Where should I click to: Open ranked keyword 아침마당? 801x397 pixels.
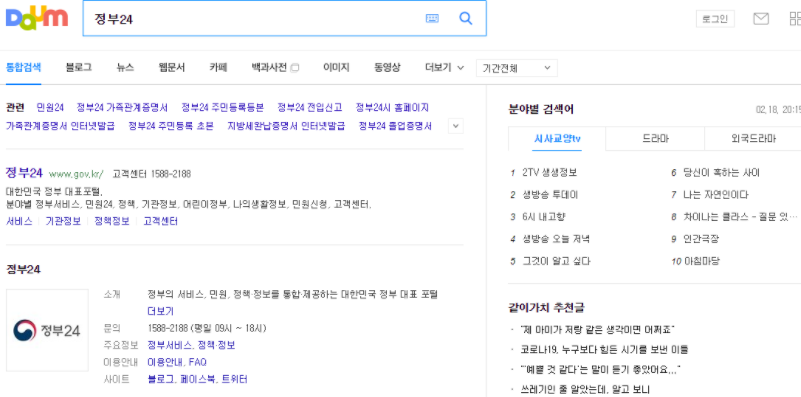[x=701, y=261]
